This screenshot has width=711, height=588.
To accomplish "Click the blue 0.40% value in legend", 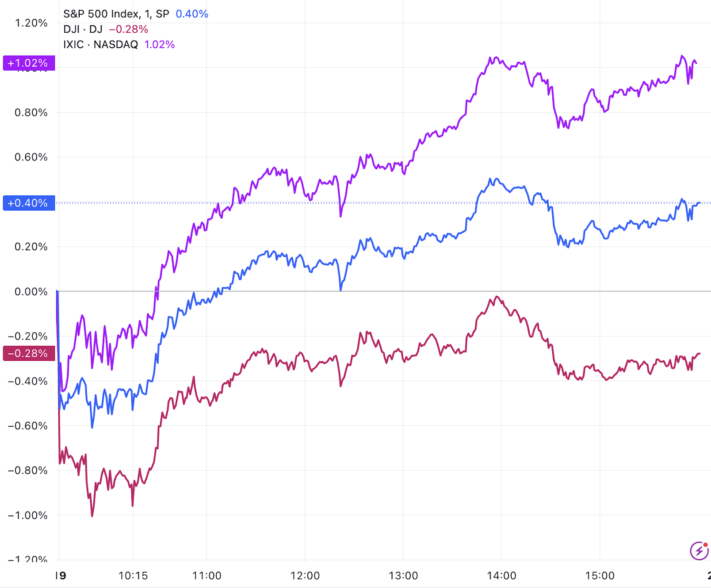I will 192,14.
